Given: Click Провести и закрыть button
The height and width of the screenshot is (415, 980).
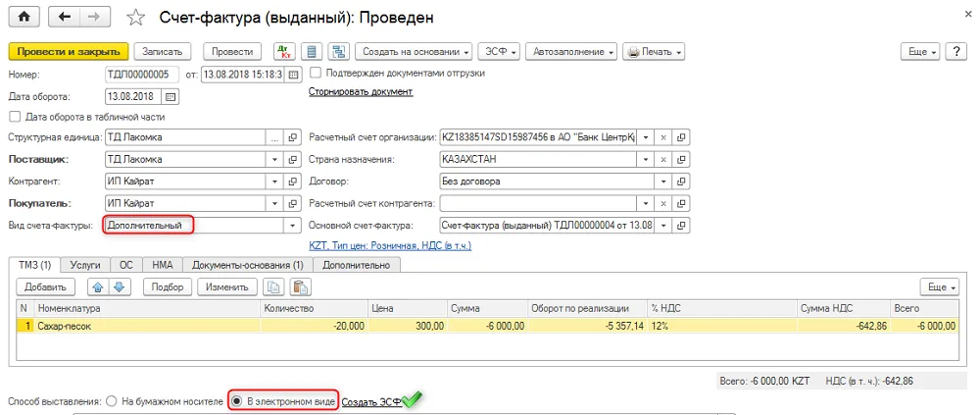Looking at the screenshot, I should (x=69, y=52).
